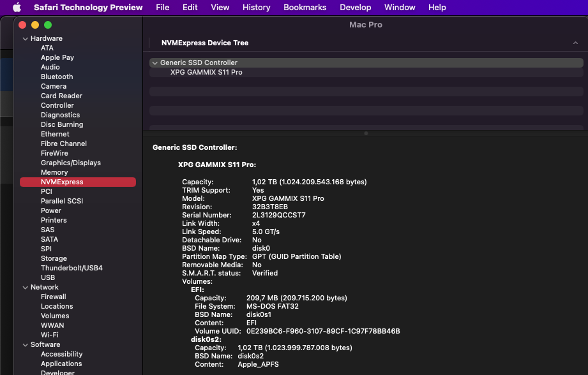Select Wi-Fi under Network
Screen dimensions: 588x375
[x=50, y=335]
